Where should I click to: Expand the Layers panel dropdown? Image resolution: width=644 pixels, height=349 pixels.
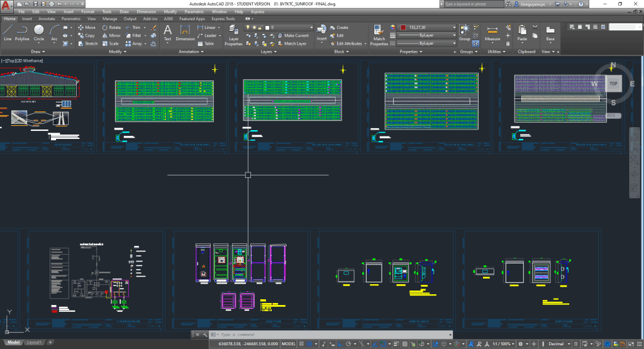[269, 52]
